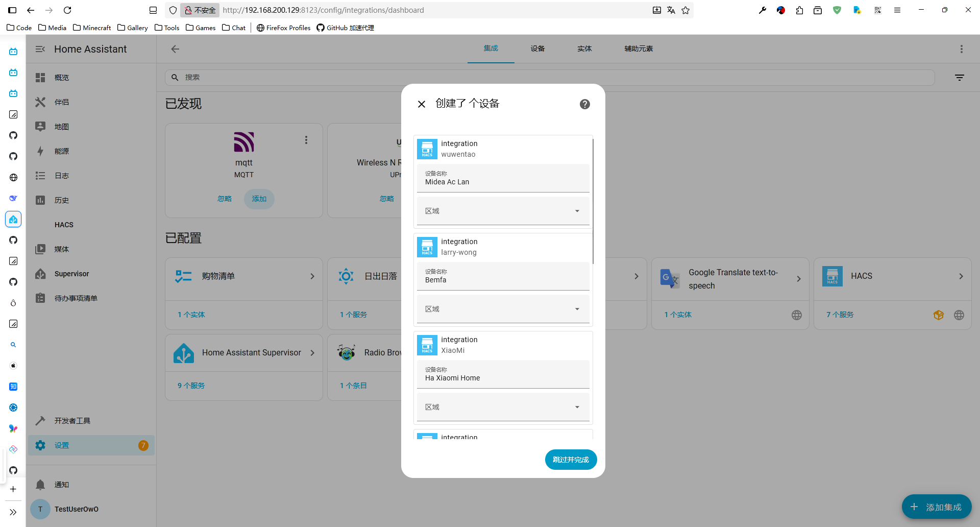Image resolution: width=980 pixels, height=527 pixels.
Task: Click the skip and finish button
Action: tap(571, 460)
